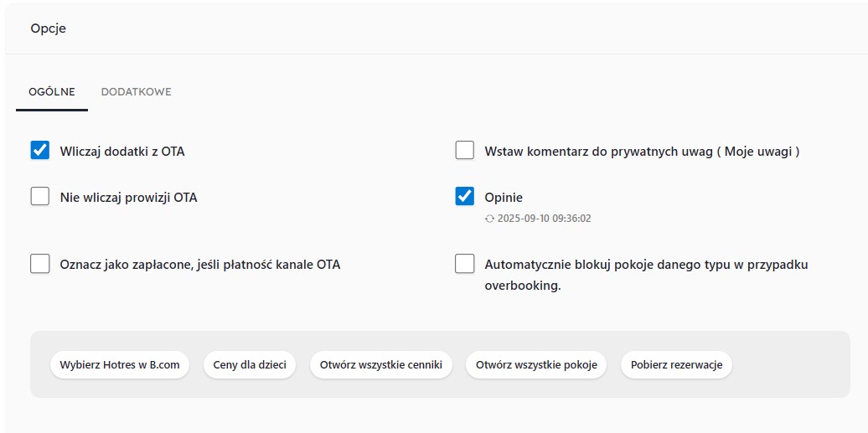Toggle the 'Automatycznie blokuj pokoje' checkbox
868x433 pixels.
(465, 264)
